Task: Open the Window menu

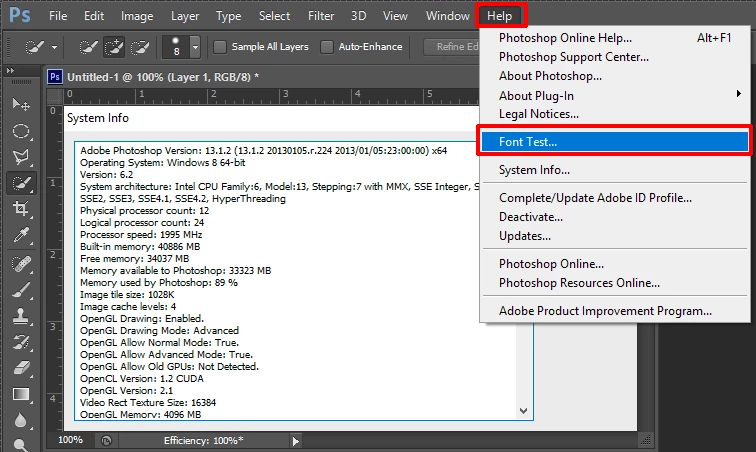Action: pyautogui.click(x=447, y=16)
